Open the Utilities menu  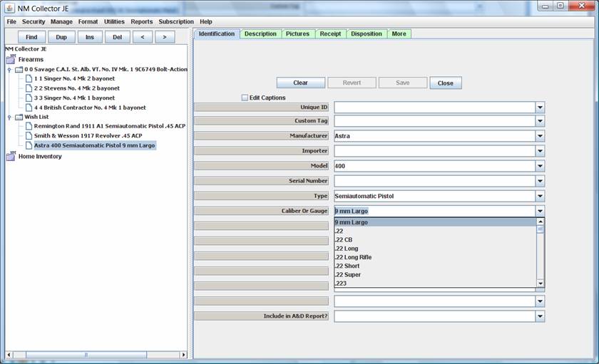click(x=114, y=22)
